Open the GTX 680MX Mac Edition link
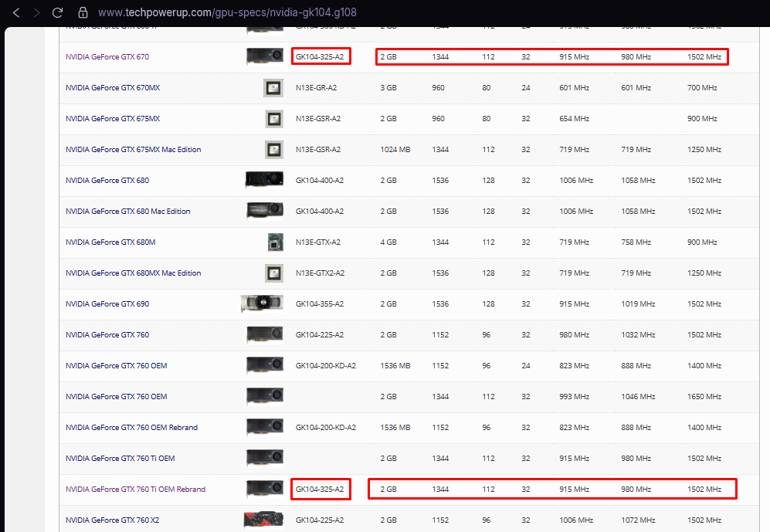The image size is (770, 532). [x=133, y=273]
